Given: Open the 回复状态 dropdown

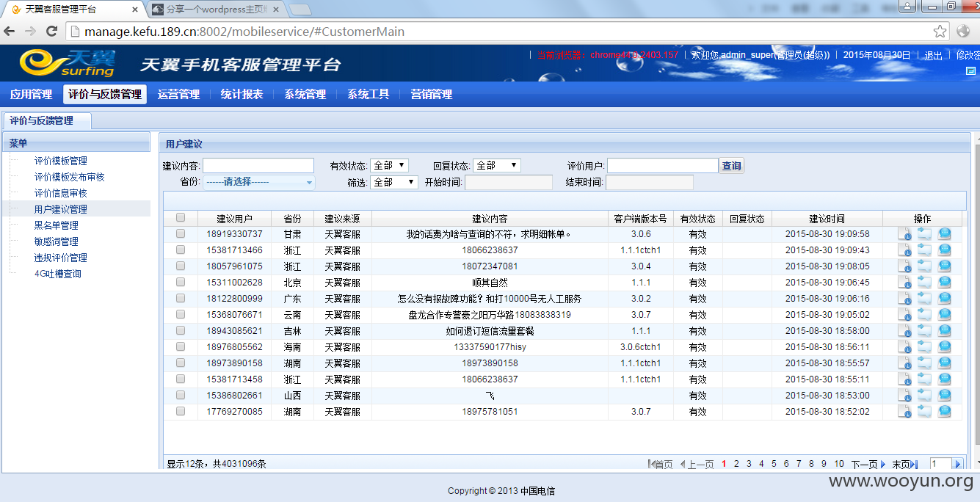Looking at the screenshot, I should point(497,166).
